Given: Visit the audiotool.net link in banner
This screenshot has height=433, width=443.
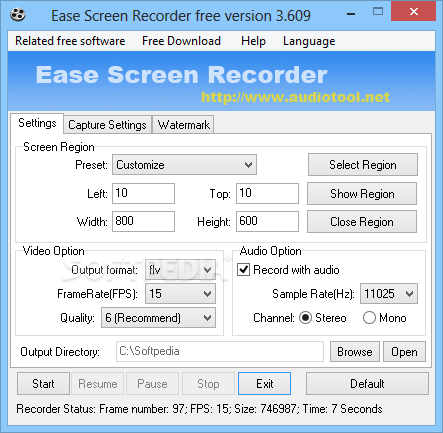Looking at the screenshot, I should click(x=295, y=97).
